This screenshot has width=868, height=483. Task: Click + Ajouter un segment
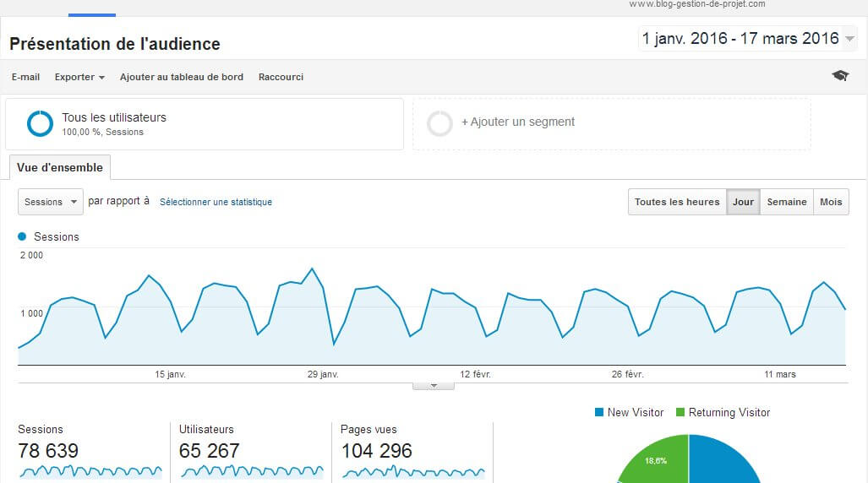(518, 122)
